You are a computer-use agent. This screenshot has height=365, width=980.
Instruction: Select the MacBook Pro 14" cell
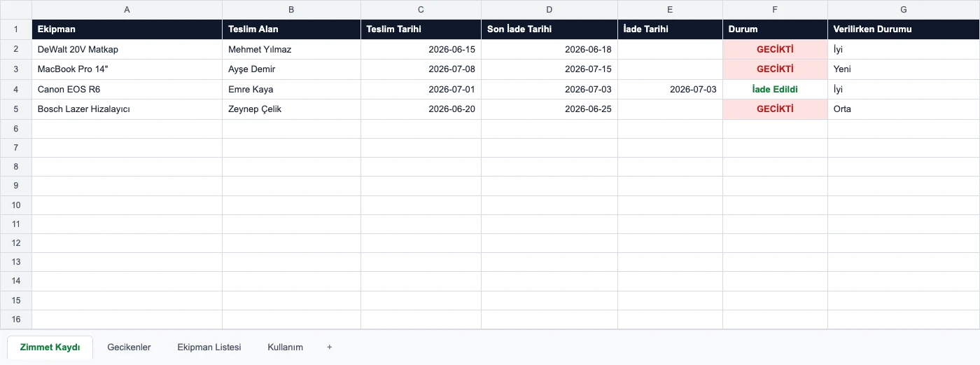127,69
